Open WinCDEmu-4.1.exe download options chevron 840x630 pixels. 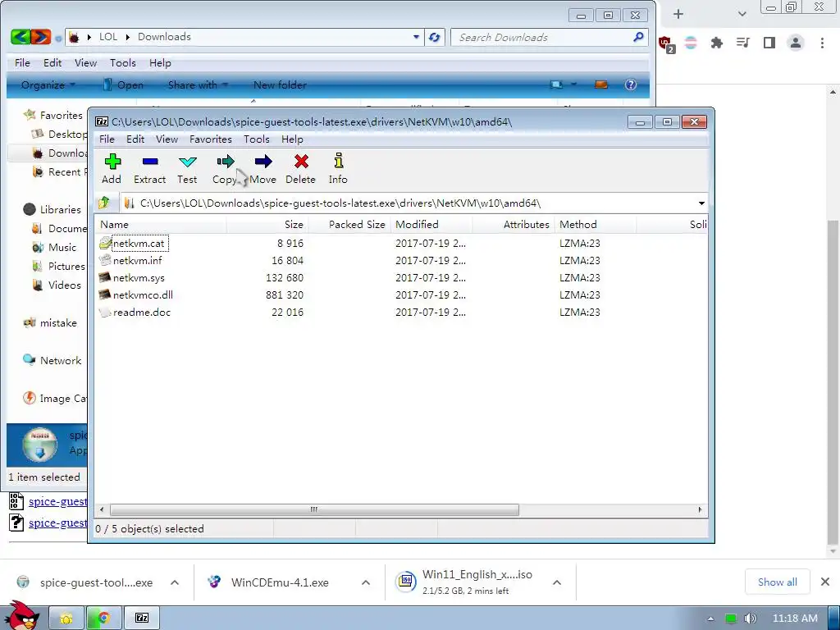[x=366, y=582]
